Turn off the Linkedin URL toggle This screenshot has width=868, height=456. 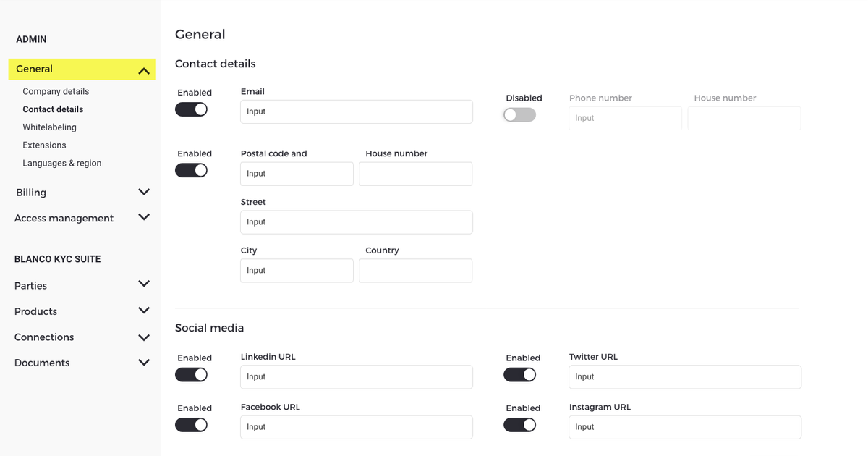[191, 375]
